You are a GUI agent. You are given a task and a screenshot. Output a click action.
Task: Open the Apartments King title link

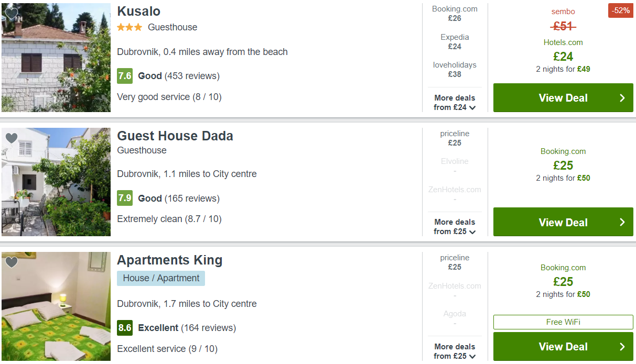click(x=169, y=260)
